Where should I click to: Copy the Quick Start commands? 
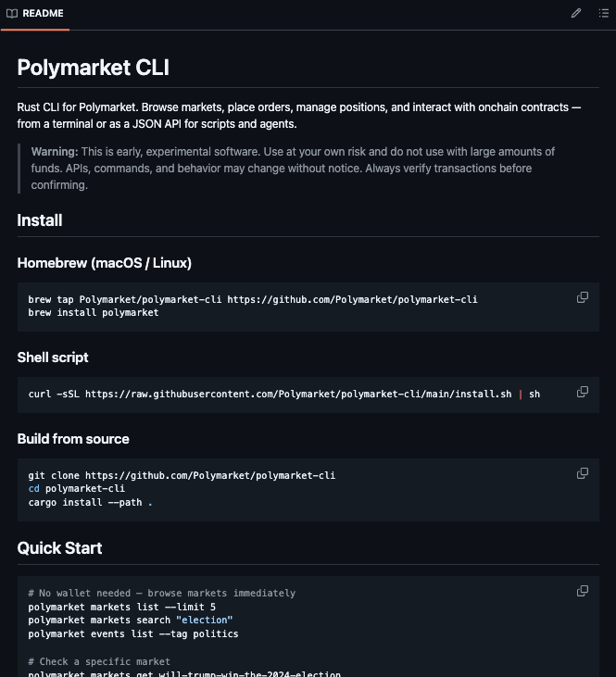[583, 591]
